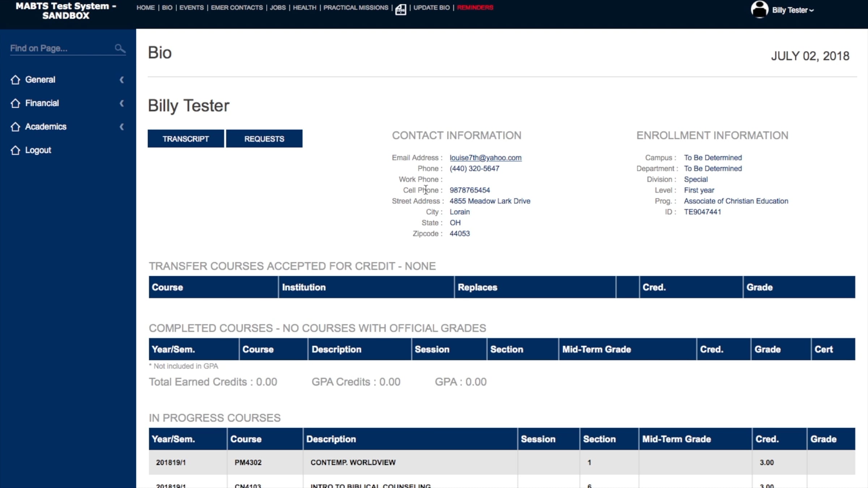
Task: Click the user avatar icon at top
Action: coord(759,9)
